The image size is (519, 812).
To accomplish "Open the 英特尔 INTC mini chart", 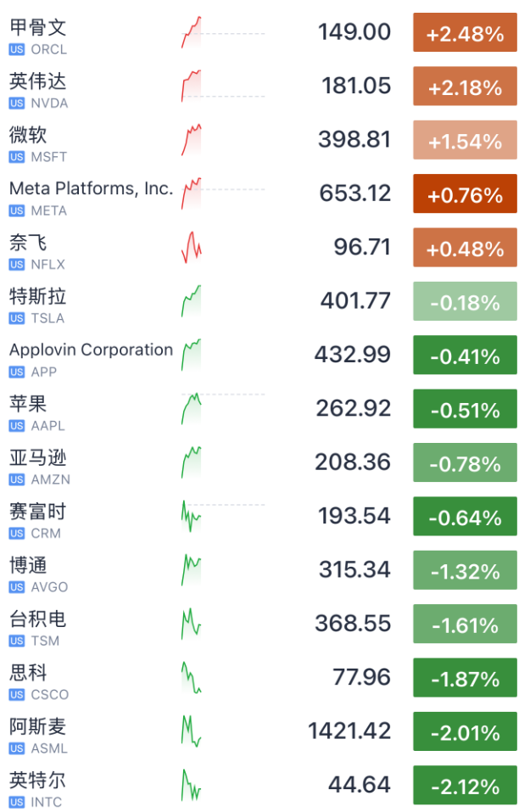I will coord(190,785).
